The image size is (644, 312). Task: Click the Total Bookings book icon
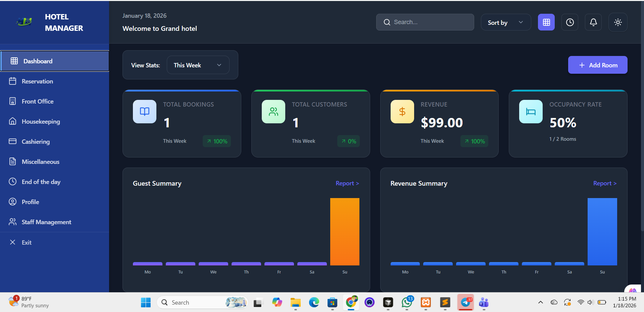click(145, 112)
